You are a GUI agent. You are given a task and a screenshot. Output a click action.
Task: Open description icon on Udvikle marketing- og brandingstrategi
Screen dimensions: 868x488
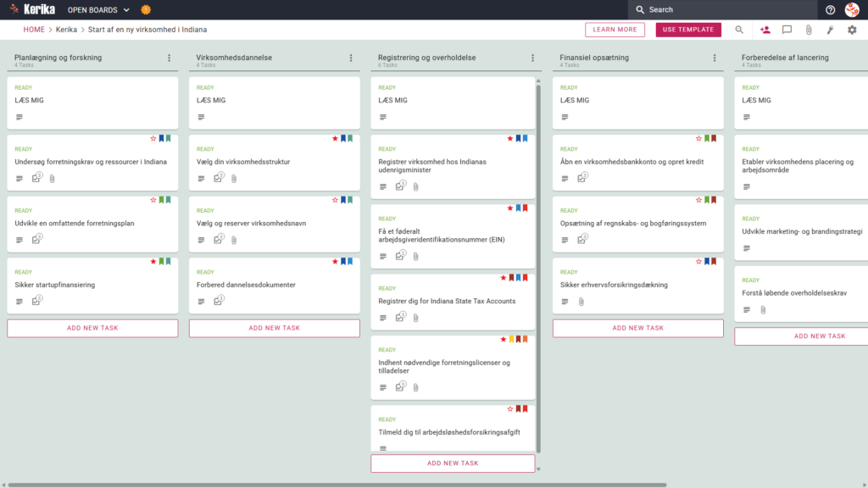tap(747, 248)
